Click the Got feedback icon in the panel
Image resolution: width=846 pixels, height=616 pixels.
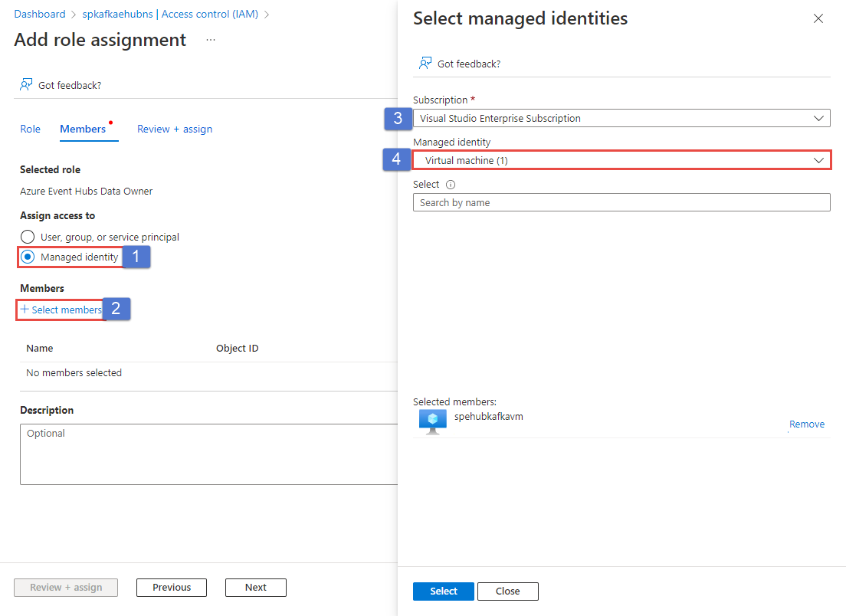click(x=425, y=64)
